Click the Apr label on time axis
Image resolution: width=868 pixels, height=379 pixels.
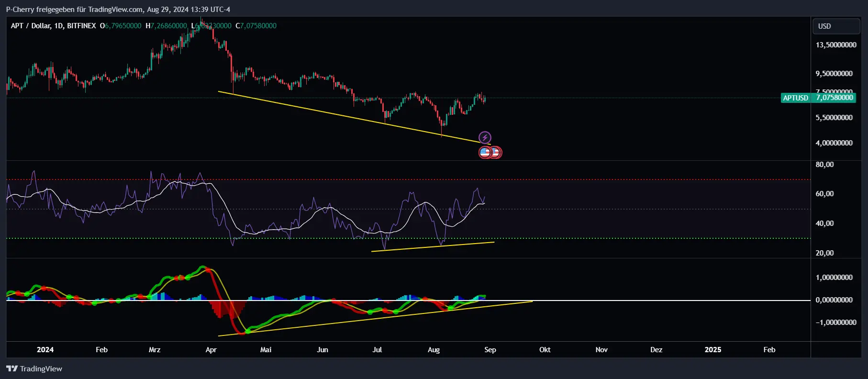211,350
